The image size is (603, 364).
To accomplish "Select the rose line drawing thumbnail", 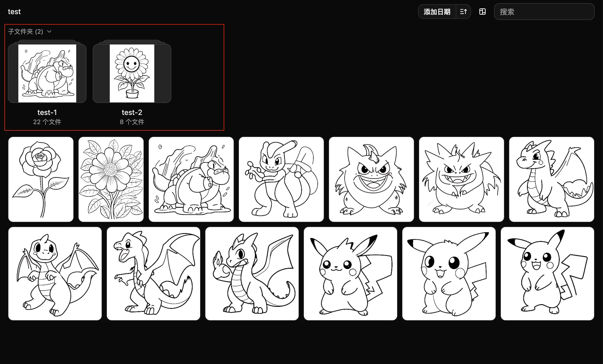I will point(41,179).
